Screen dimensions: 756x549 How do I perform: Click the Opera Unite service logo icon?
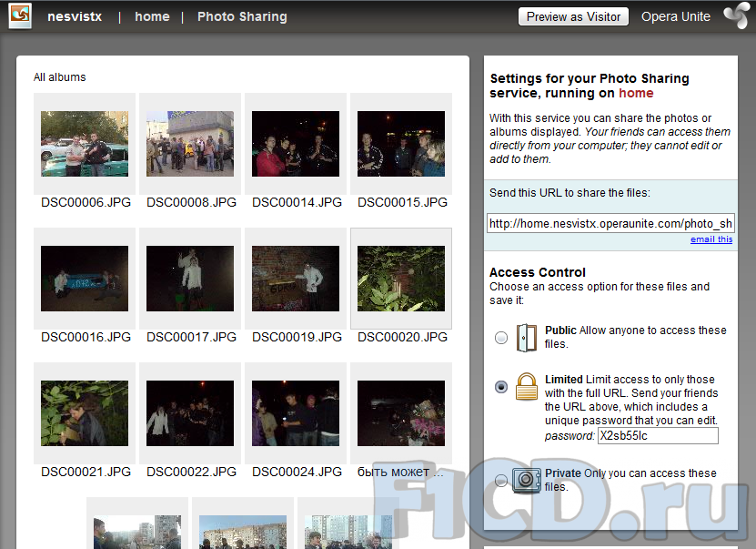20,15
